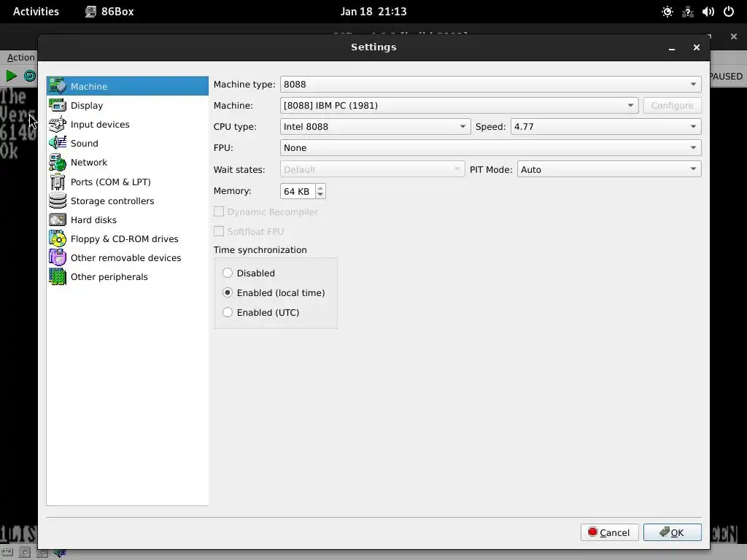
Task: Increase Memory with the up arrow
Action: click(x=320, y=187)
